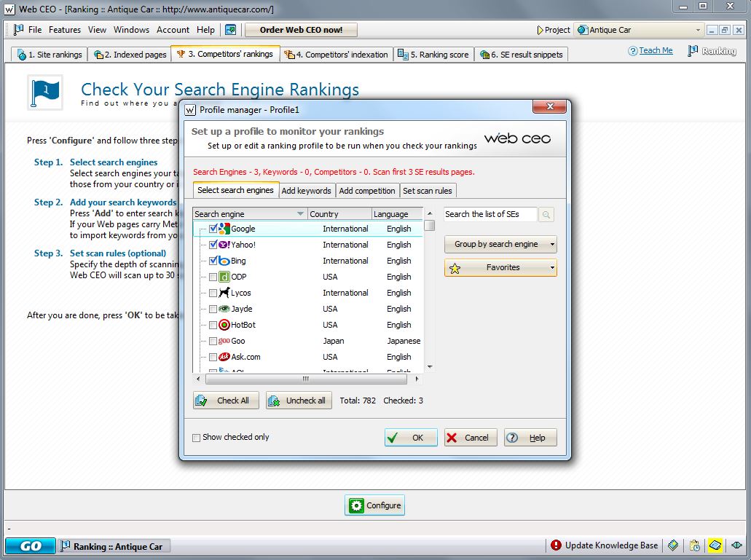The image size is (751, 560).
Task: Check the HotBot search engine checkbox
Action: click(x=213, y=325)
